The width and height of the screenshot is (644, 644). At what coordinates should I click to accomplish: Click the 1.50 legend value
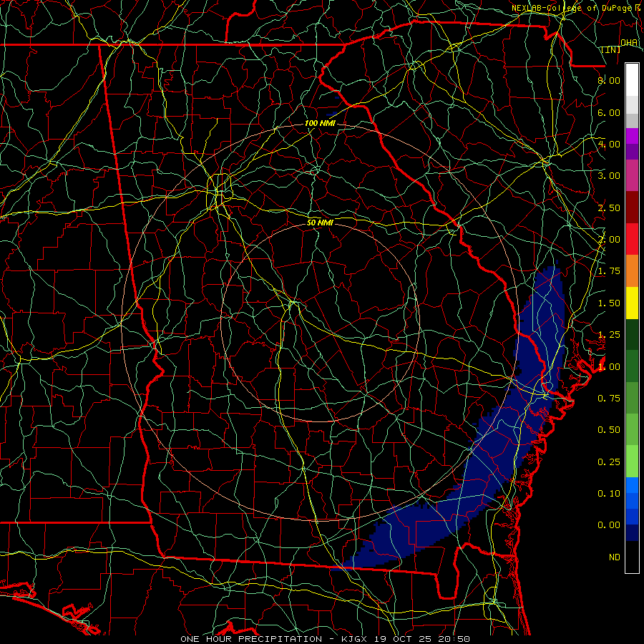pos(609,303)
